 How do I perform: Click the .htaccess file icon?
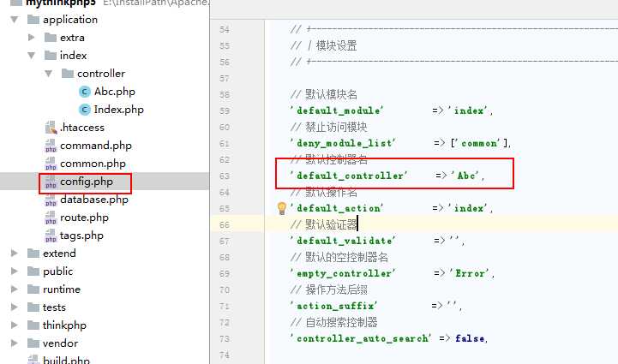[51, 128]
